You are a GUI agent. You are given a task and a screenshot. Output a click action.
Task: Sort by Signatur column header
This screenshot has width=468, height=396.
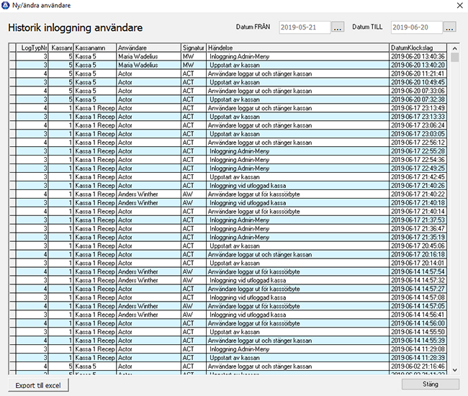point(194,48)
